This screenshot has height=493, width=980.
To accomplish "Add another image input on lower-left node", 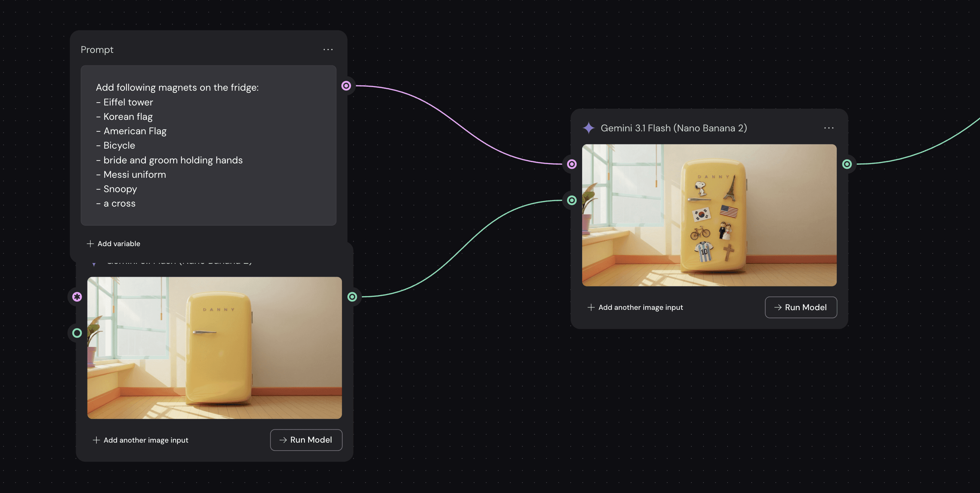I will coord(146,440).
